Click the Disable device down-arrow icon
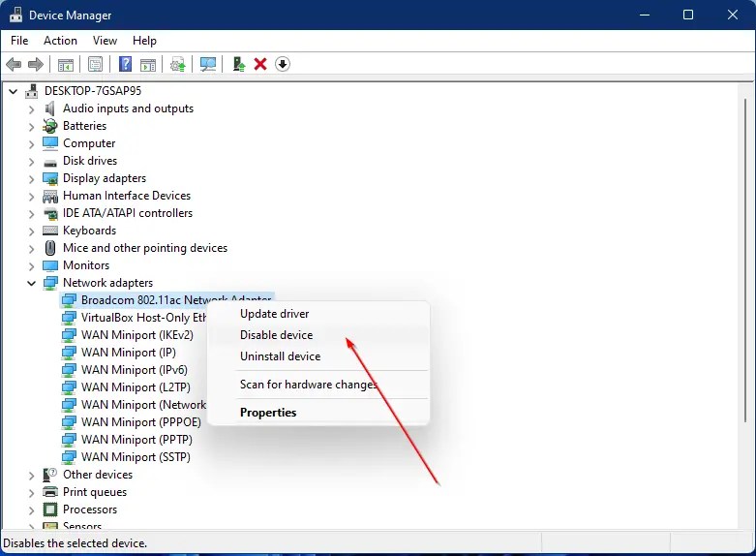Viewport: 756px width, 556px height. tap(283, 64)
